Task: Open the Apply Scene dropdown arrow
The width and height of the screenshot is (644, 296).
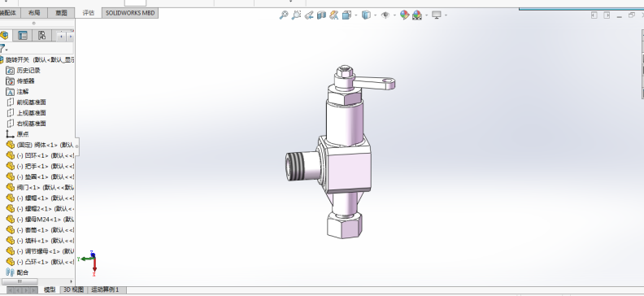Action: coord(426,15)
